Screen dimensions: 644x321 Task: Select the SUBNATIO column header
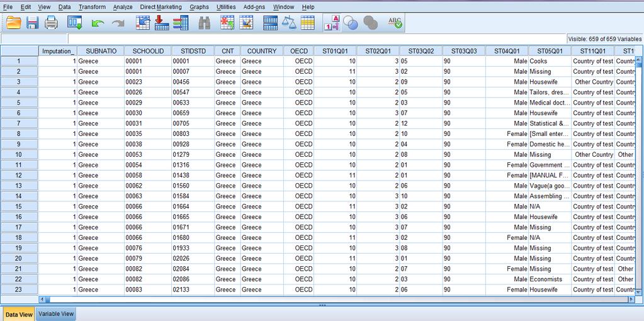(101, 51)
